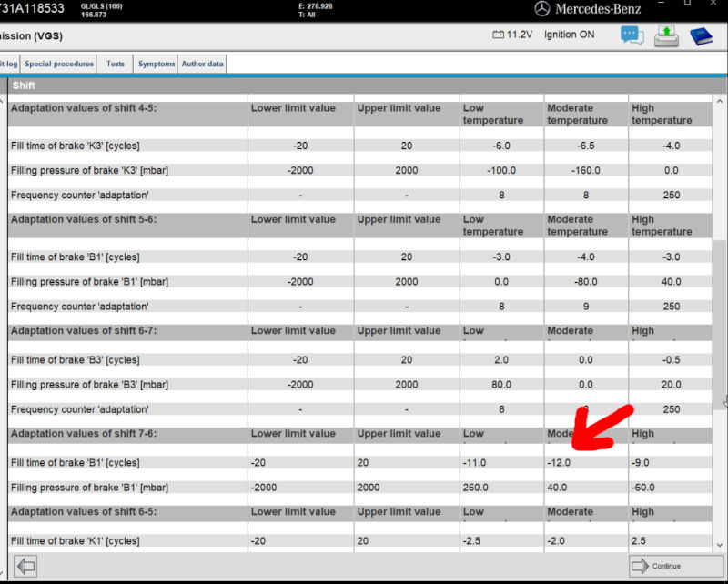Open the chat feedback speech bubble icon
Screen dimensions: 728x584
coord(632,35)
